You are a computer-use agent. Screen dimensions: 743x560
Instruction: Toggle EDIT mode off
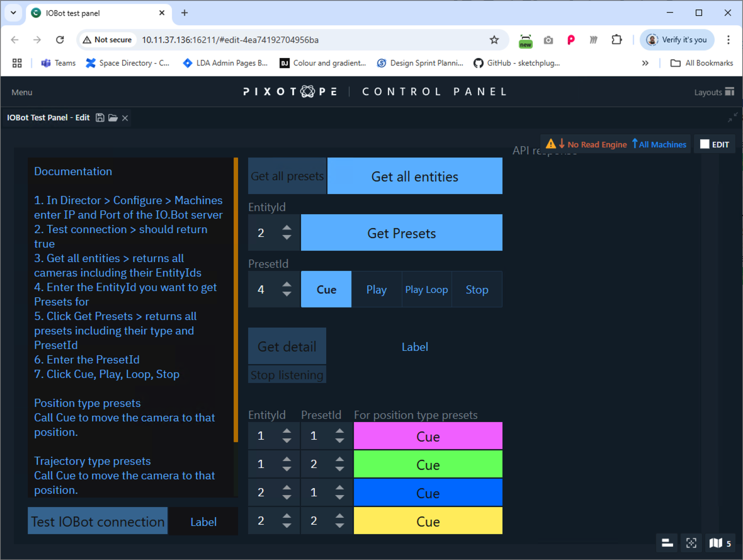[715, 144]
